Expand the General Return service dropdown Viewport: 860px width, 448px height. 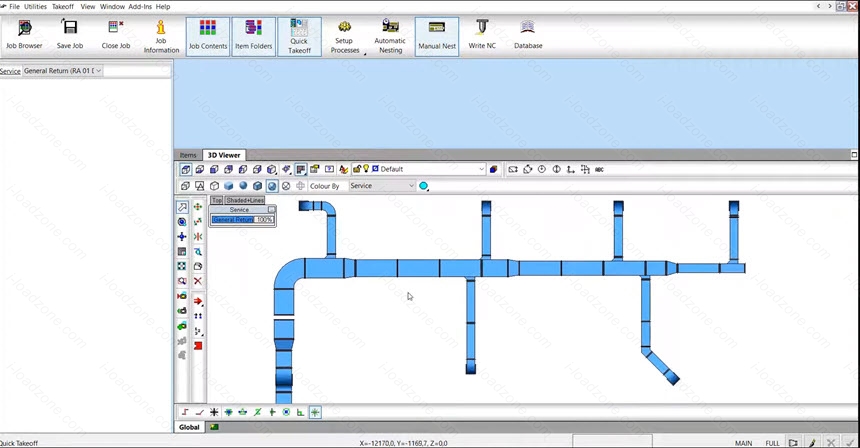coord(98,71)
